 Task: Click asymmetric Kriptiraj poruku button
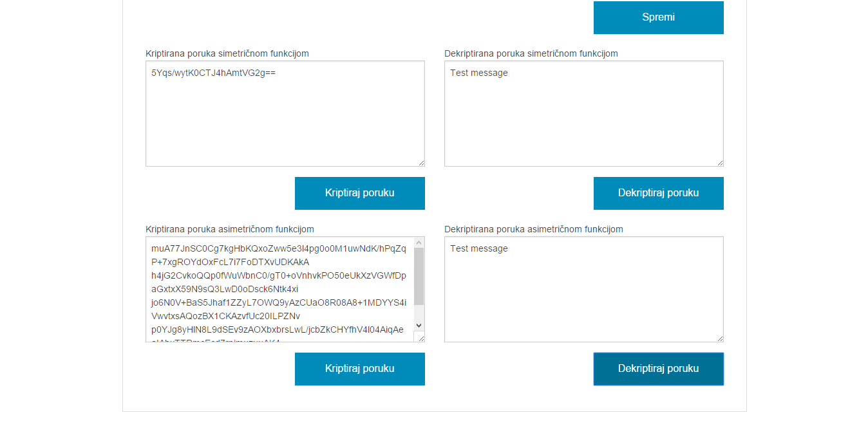point(359,369)
